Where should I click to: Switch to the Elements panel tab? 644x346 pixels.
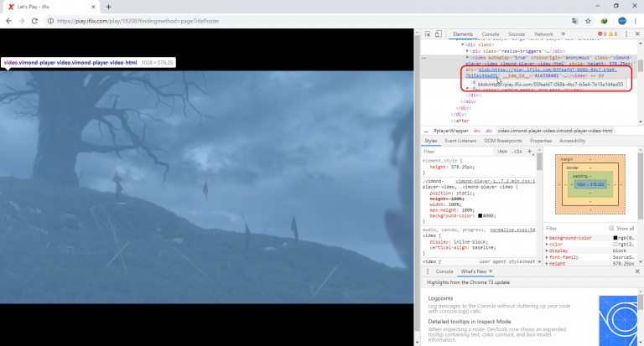pos(463,34)
